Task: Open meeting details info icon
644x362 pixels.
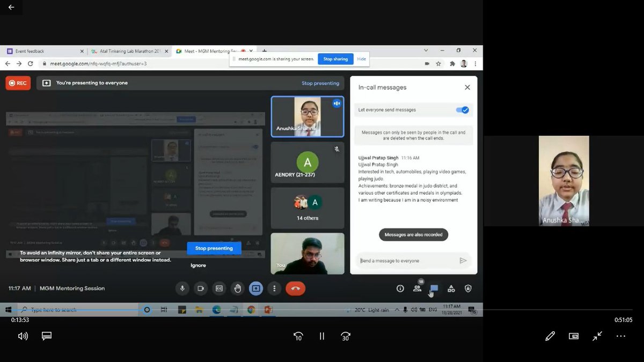Action: point(400,289)
